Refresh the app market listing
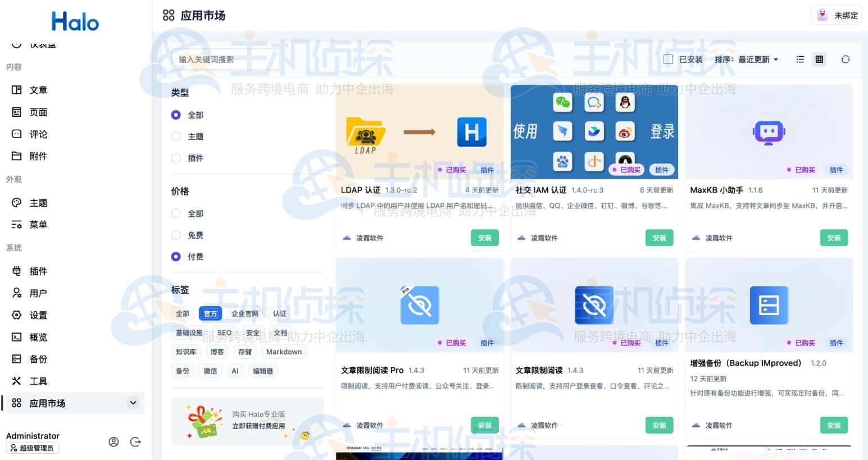 point(846,59)
